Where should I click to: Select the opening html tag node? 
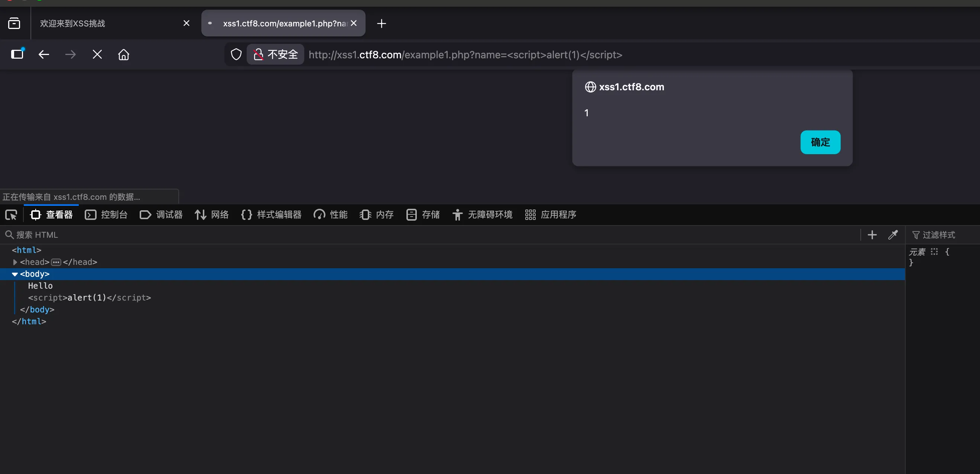(27, 250)
